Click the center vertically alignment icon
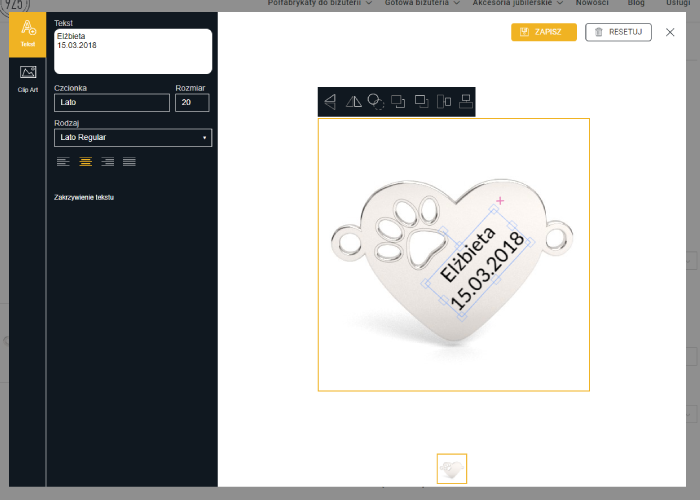 tap(465, 101)
